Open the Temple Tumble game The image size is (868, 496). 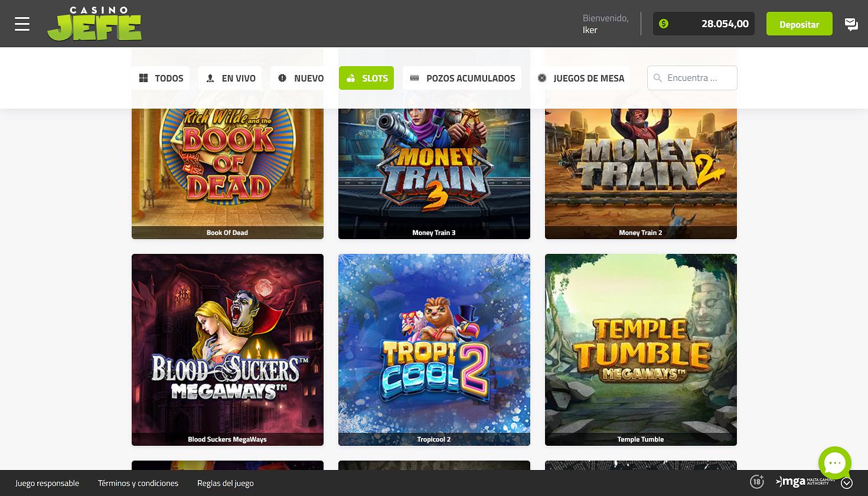[x=641, y=350]
